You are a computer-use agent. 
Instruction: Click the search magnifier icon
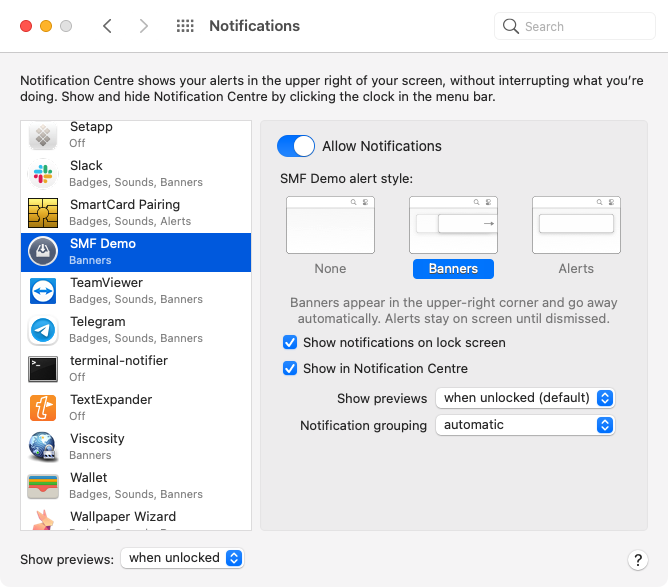pyautogui.click(x=510, y=26)
